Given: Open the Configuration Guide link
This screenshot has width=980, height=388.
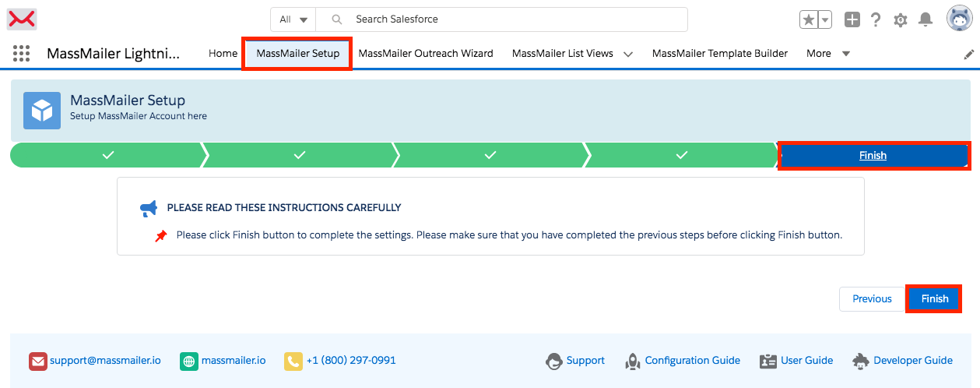Looking at the screenshot, I should [x=693, y=361].
